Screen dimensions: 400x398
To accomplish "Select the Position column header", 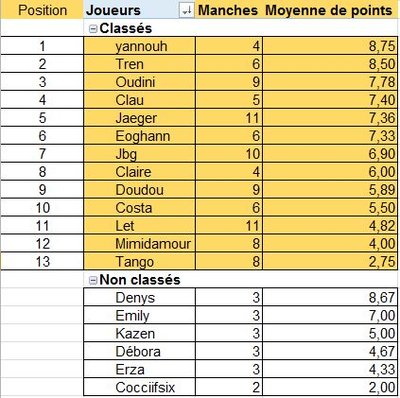I will click(x=42, y=10).
